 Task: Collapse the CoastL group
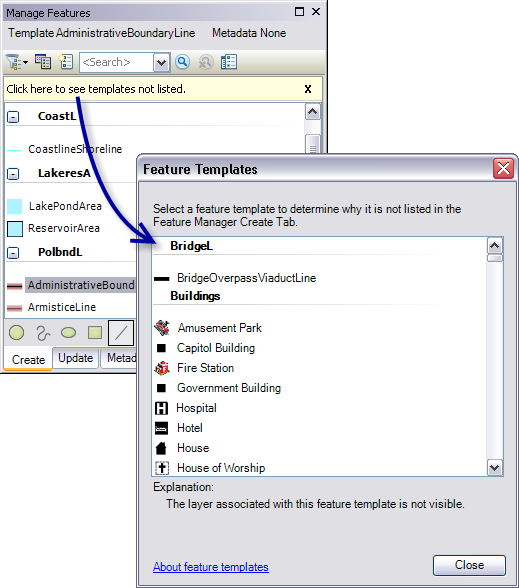pyautogui.click(x=13, y=117)
